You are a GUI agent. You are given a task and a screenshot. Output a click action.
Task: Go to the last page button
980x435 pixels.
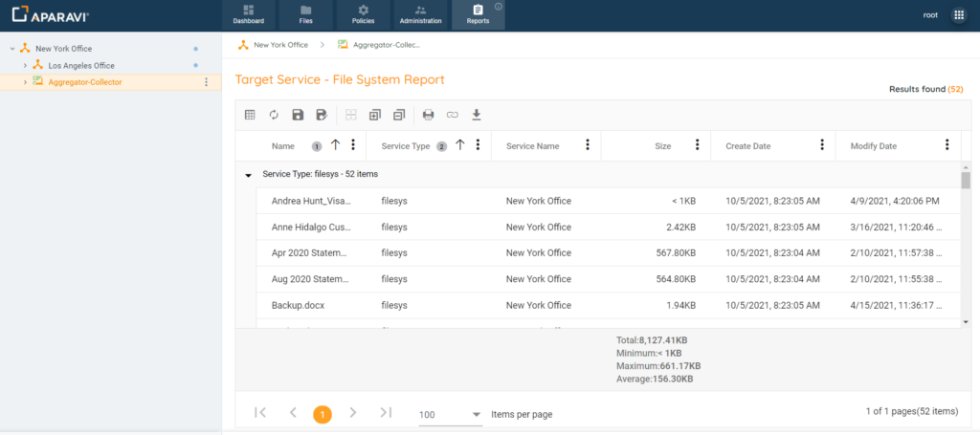click(x=386, y=413)
